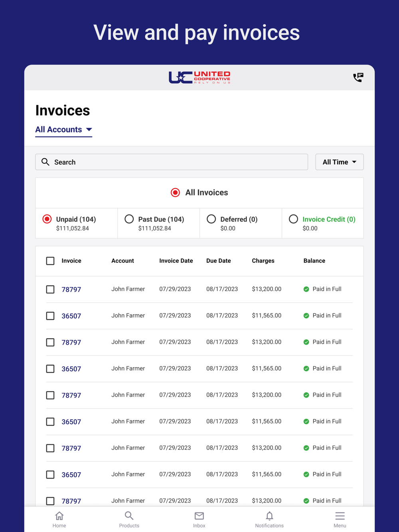Image resolution: width=399 pixels, height=532 pixels.
Task: Open invoice 36507 link in second row
Action: (71, 316)
